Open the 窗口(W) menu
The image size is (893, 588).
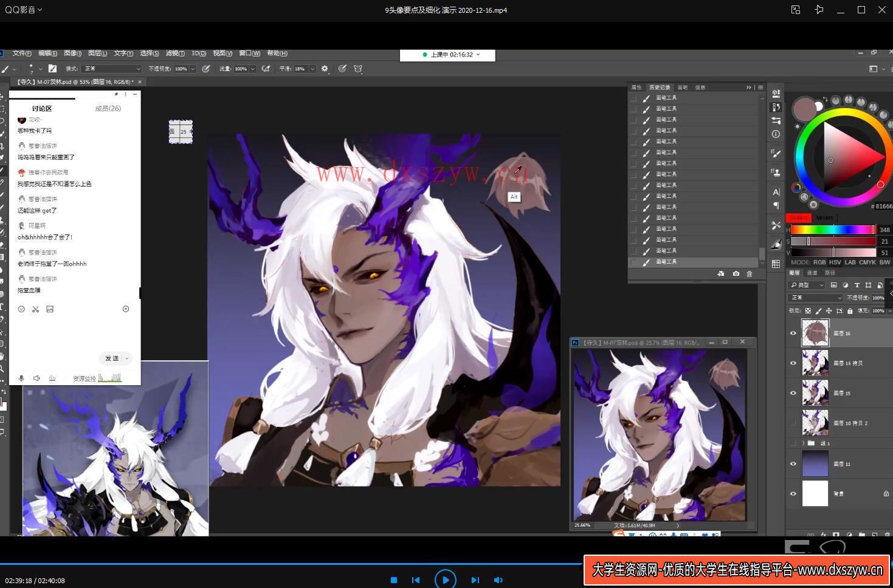click(x=249, y=53)
